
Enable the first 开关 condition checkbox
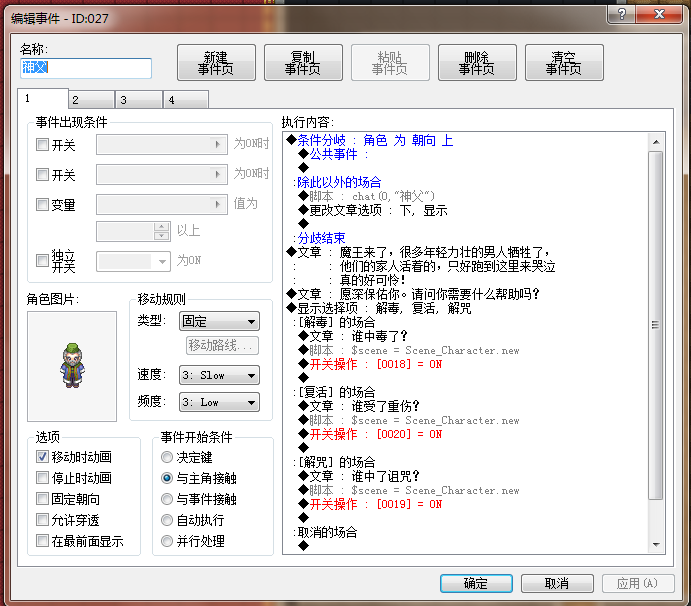(42, 145)
